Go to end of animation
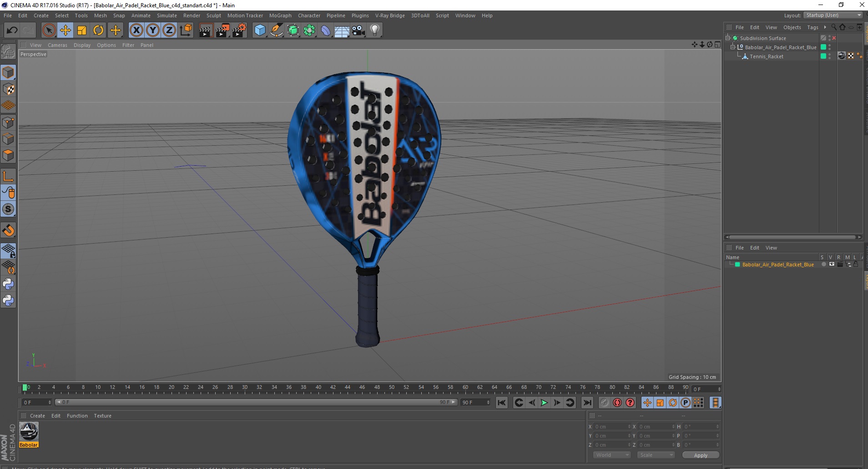The height and width of the screenshot is (469, 868). [587, 403]
